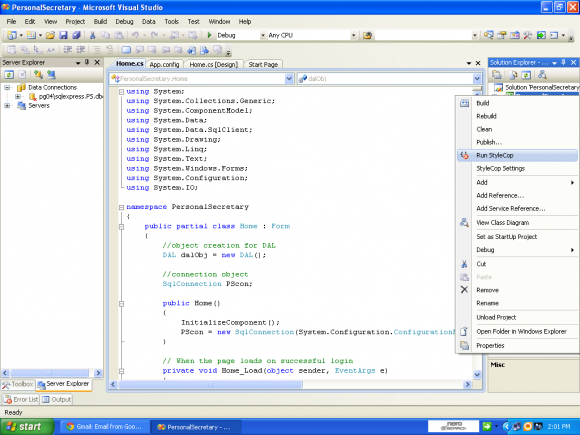
Task: Open the Toolbox panel tab
Action: 18,384
